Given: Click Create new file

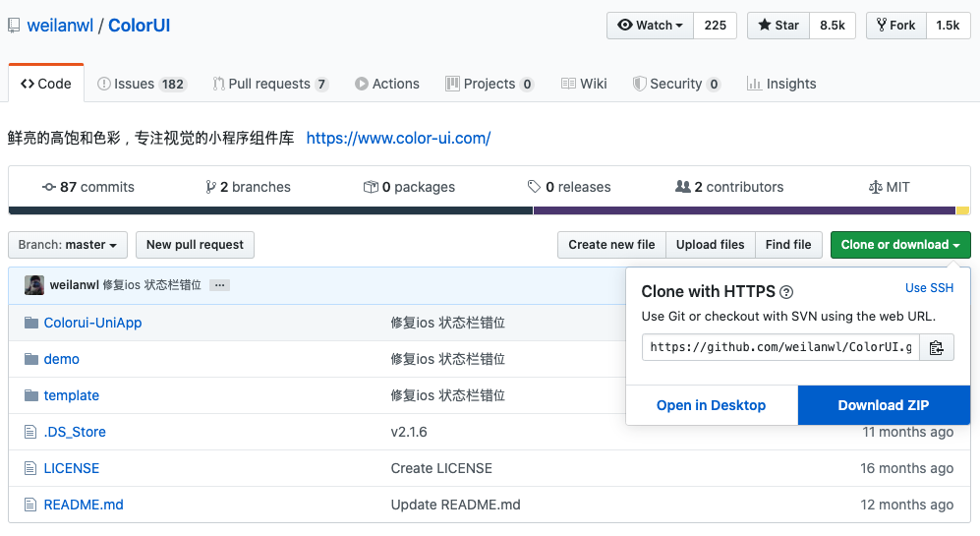Looking at the screenshot, I should pyautogui.click(x=611, y=245).
